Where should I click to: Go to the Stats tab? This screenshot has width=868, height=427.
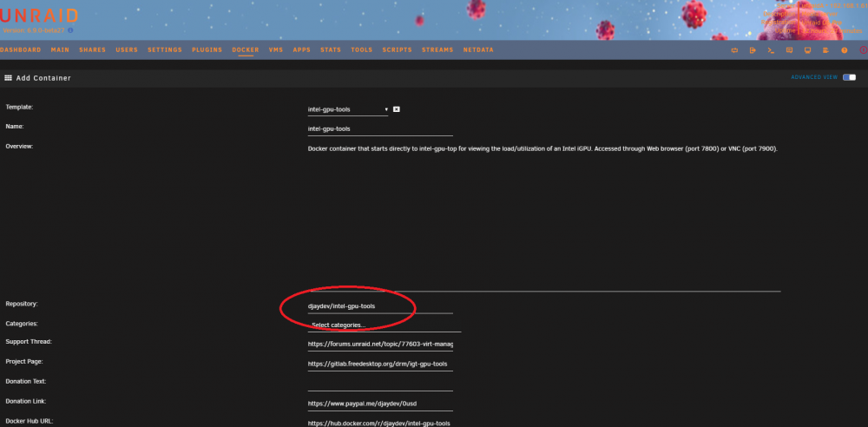(331, 49)
